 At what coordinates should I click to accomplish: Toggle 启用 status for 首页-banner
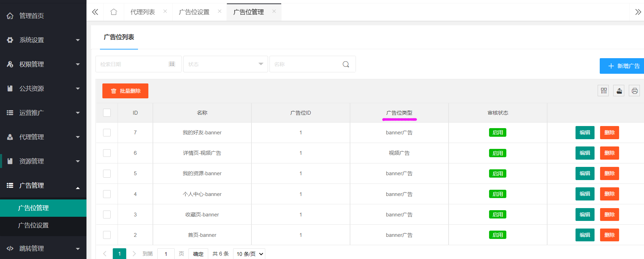pyautogui.click(x=498, y=235)
